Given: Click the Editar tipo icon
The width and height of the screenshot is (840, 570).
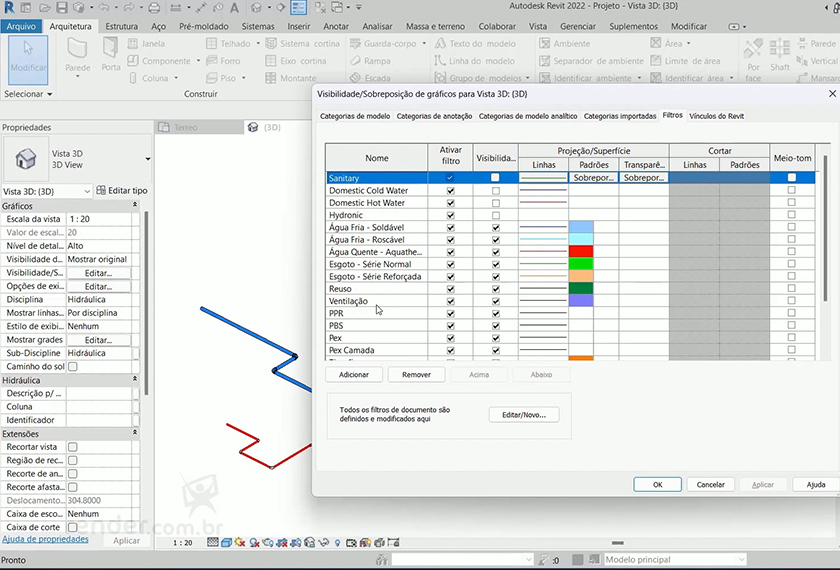Looking at the screenshot, I should point(101,191).
